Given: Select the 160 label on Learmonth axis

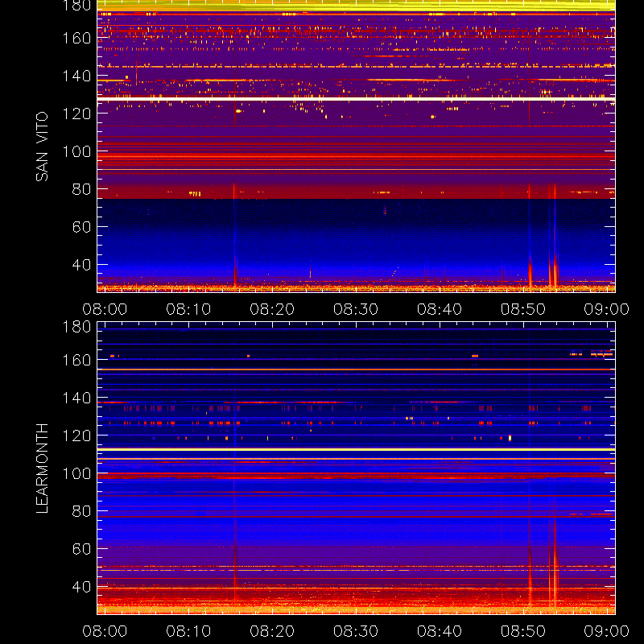Looking at the screenshot, I should (x=76, y=360).
